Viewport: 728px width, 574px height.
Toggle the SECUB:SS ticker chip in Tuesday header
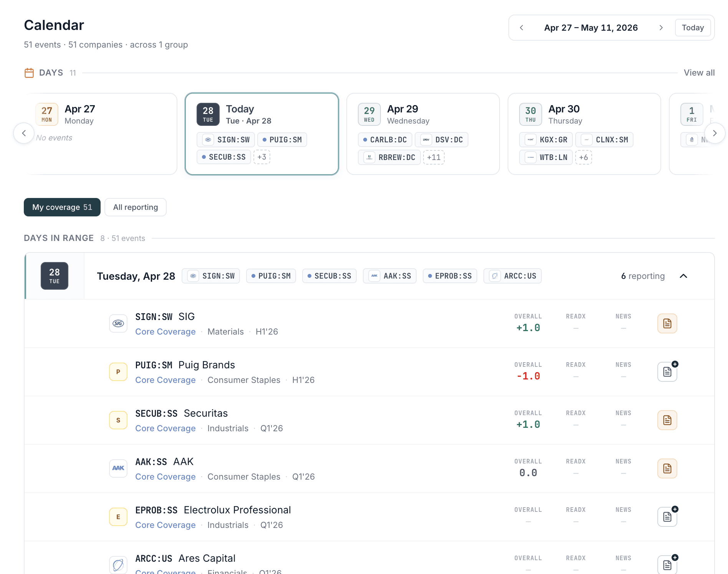tap(329, 275)
